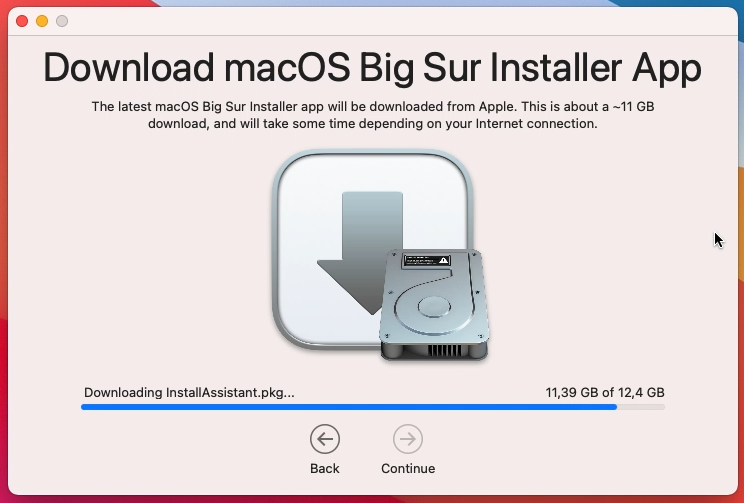Click the Back arrow circle icon
The width and height of the screenshot is (744, 503).
click(x=325, y=439)
